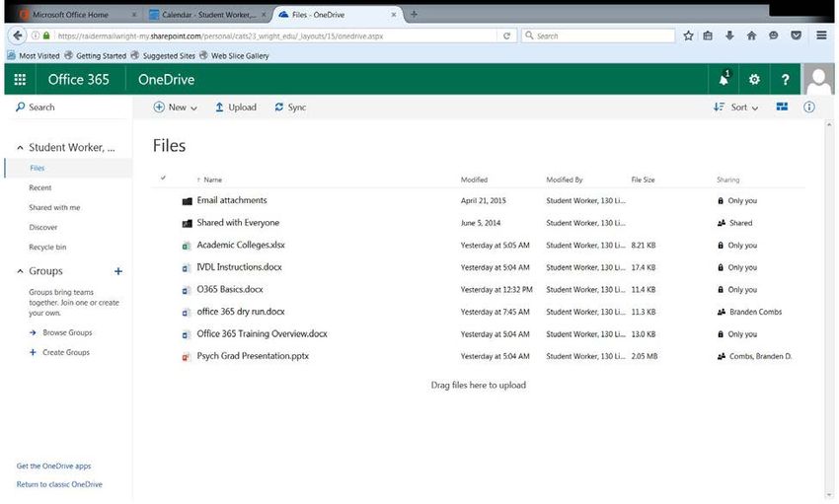The image size is (839, 504).
Task: Open the notifications bell icon
Action: [724, 80]
